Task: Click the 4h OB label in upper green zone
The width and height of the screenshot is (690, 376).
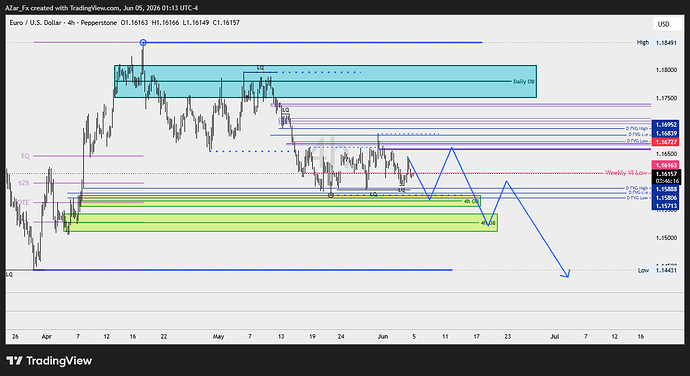Action: [471, 201]
